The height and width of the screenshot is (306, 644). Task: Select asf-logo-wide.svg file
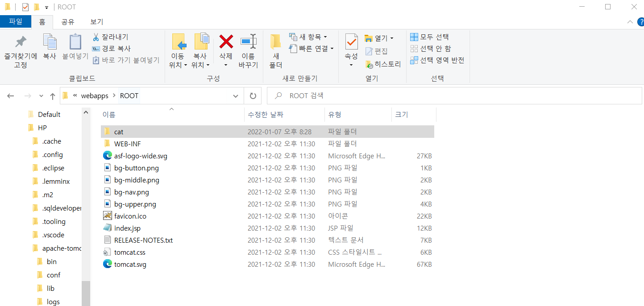point(267,156)
